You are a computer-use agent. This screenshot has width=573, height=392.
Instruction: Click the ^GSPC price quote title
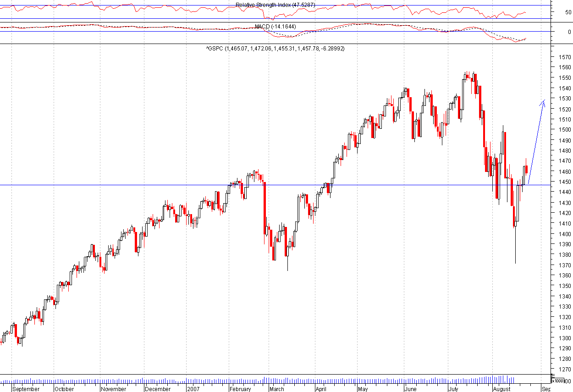point(275,48)
